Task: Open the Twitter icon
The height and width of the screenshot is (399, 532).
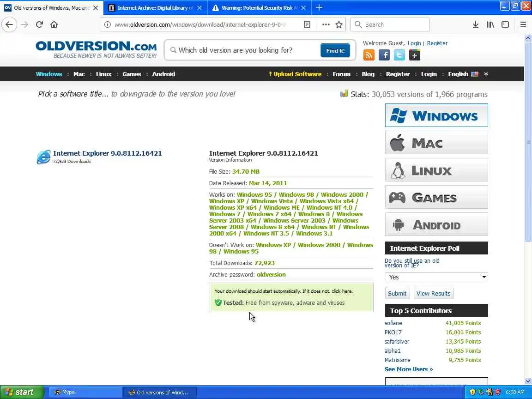Action: [399, 55]
